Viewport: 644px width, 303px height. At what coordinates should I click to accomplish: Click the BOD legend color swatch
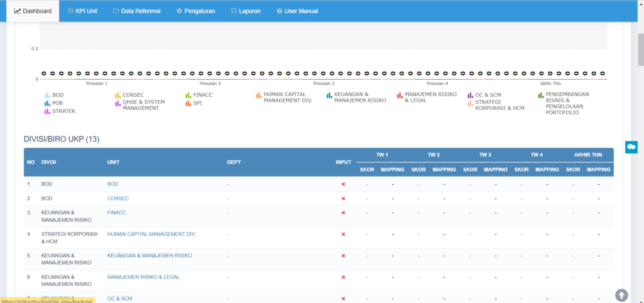[x=47, y=95]
